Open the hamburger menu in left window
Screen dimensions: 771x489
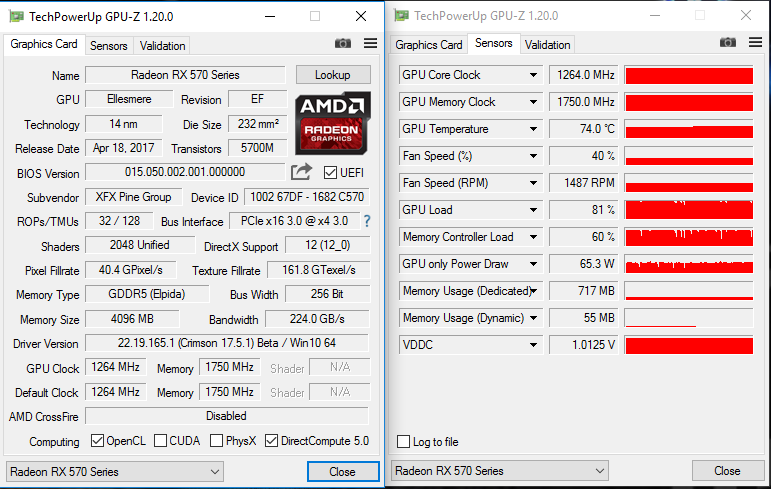pyautogui.click(x=370, y=43)
